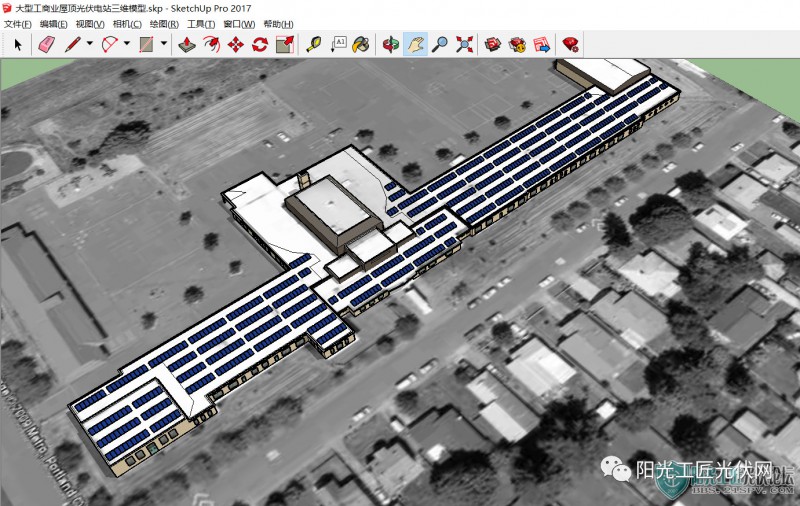Choose the Arc drawing tool
This screenshot has height=506, width=800.
tap(109, 44)
